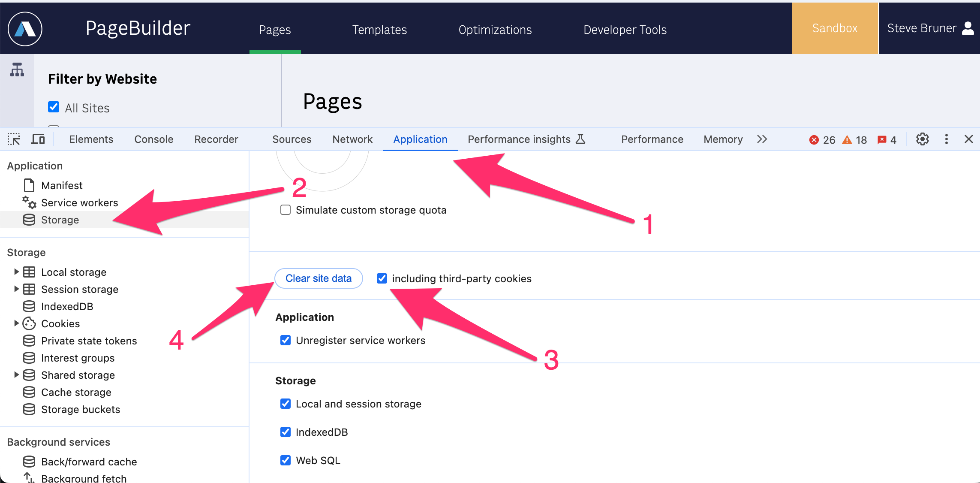Open DevTools settings gear
Image resolution: width=980 pixels, height=483 pixels.
922,139
